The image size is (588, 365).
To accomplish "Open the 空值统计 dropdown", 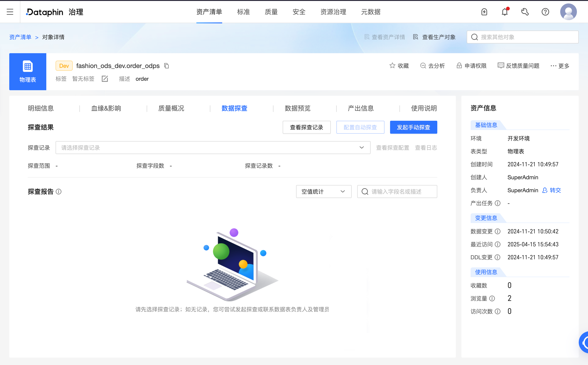I will (323, 192).
